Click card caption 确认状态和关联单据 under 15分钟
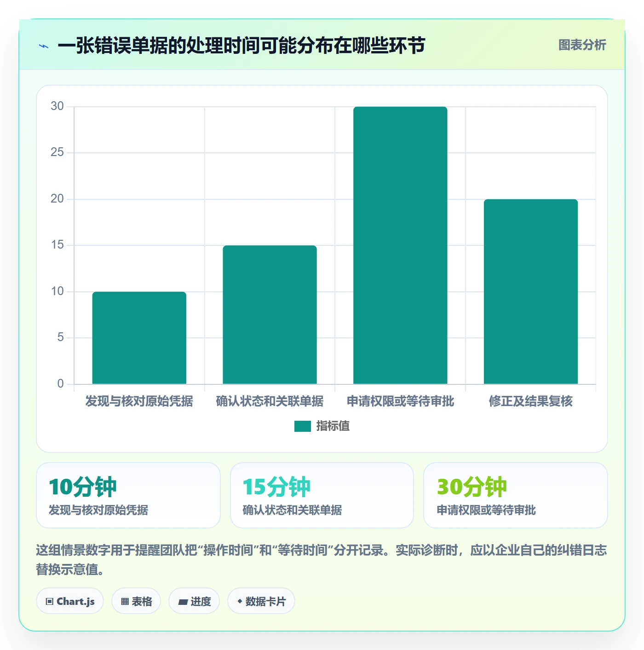Viewport: 644px width, 650px height. tap(292, 510)
